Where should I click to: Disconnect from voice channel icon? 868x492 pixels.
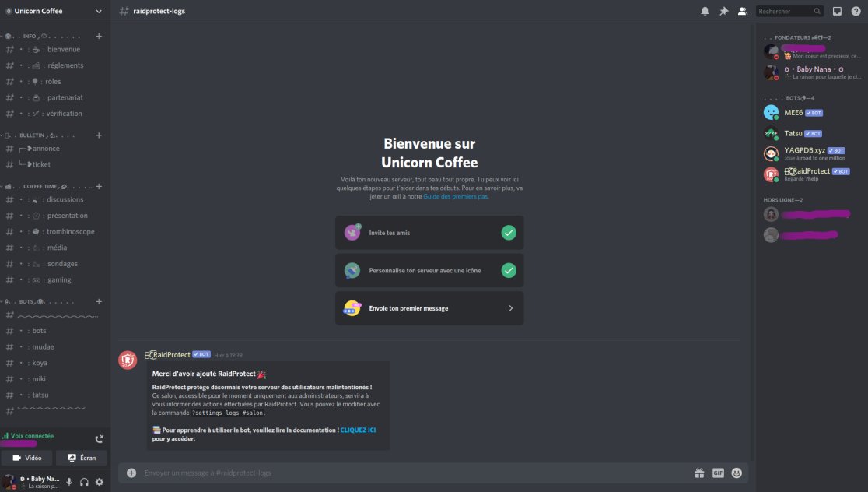point(99,439)
